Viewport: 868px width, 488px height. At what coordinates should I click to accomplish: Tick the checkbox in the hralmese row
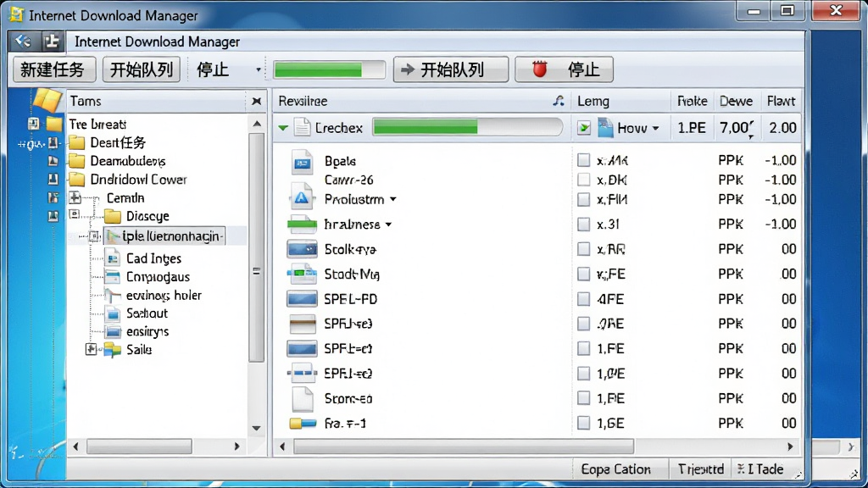(x=583, y=224)
